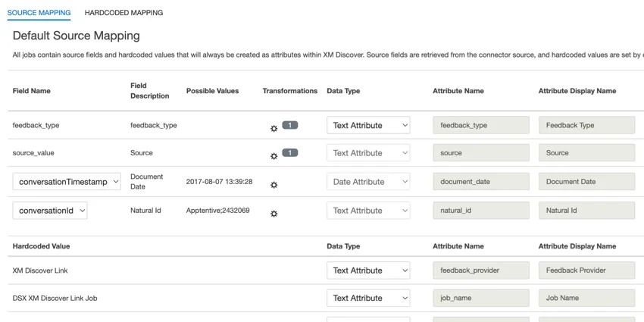This screenshot has width=644, height=322.
Task: Expand conversationId field name dropdown
Action: pyautogui.click(x=50, y=211)
